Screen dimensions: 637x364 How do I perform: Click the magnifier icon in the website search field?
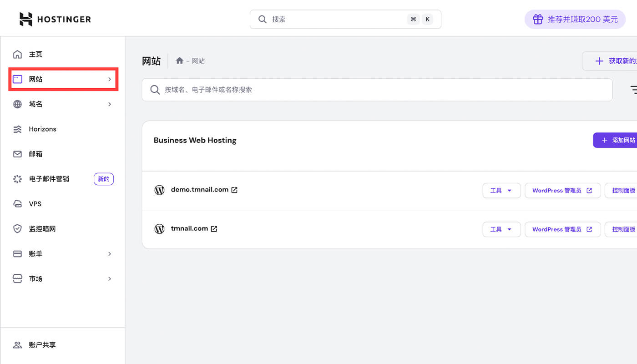[x=155, y=90]
